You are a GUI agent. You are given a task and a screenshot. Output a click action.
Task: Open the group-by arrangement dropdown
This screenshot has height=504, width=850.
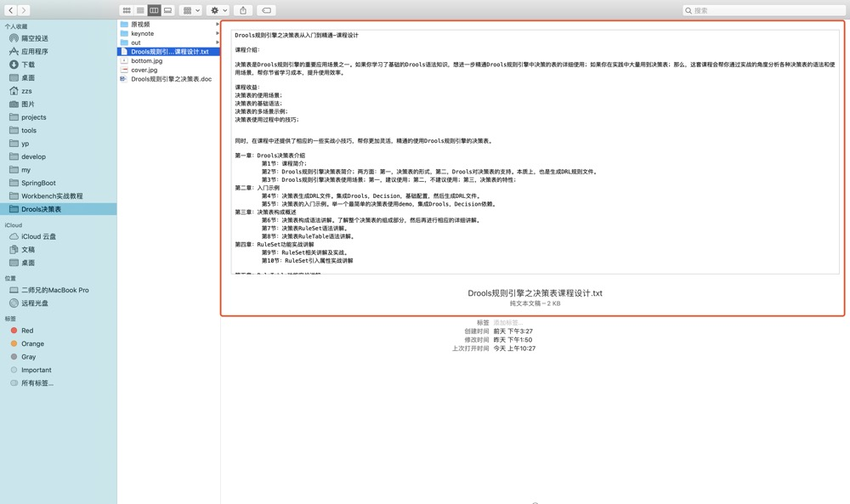click(x=190, y=10)
